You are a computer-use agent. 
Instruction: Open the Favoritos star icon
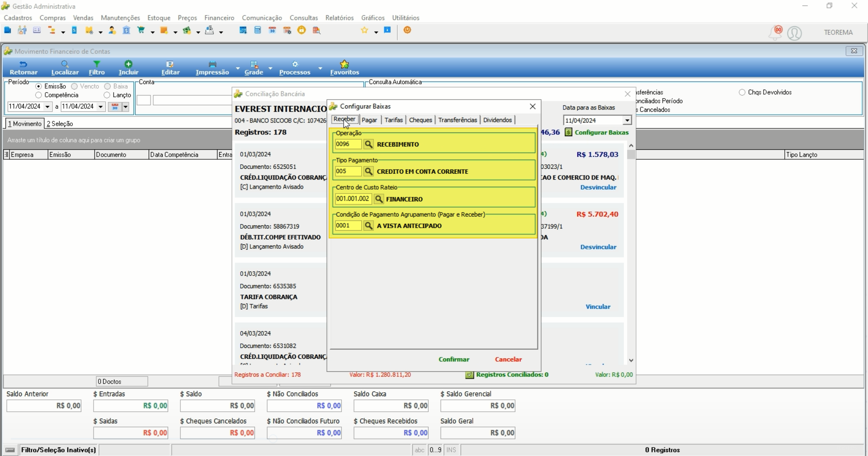(x=344, y=64)
